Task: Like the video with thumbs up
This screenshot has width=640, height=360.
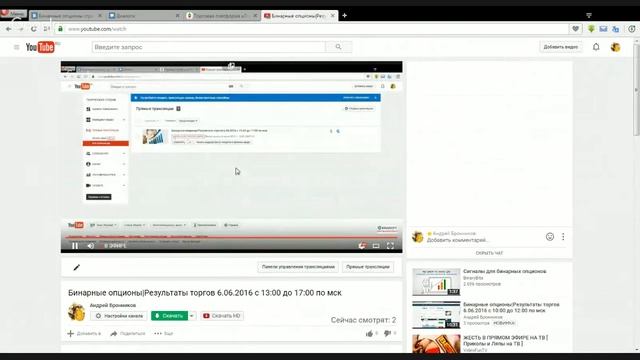Action: [370, 334]
